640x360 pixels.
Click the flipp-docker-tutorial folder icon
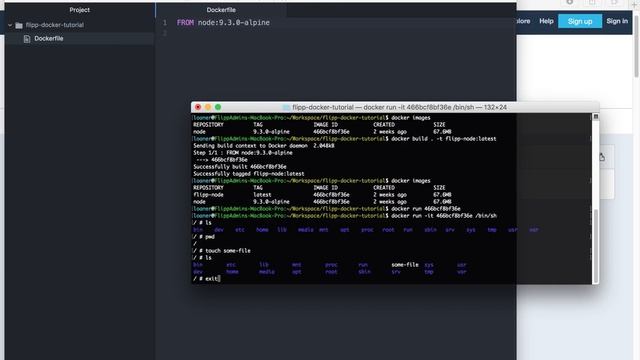19,25
